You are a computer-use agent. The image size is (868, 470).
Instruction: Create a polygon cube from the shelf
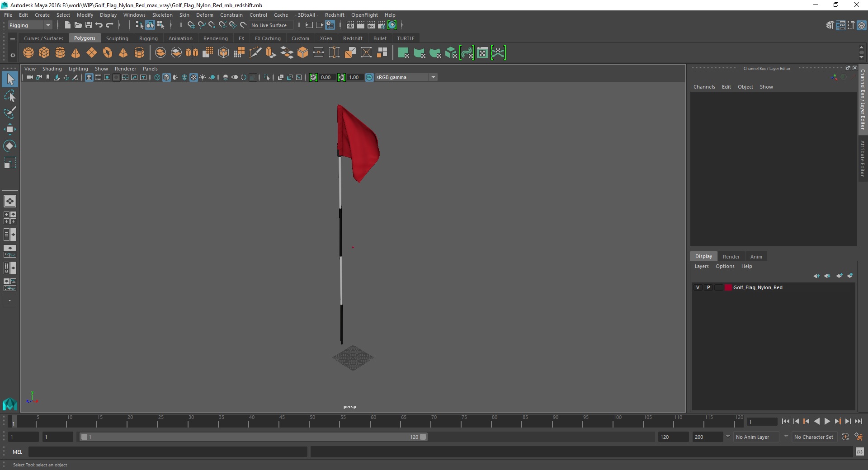(x=44, y=53)
